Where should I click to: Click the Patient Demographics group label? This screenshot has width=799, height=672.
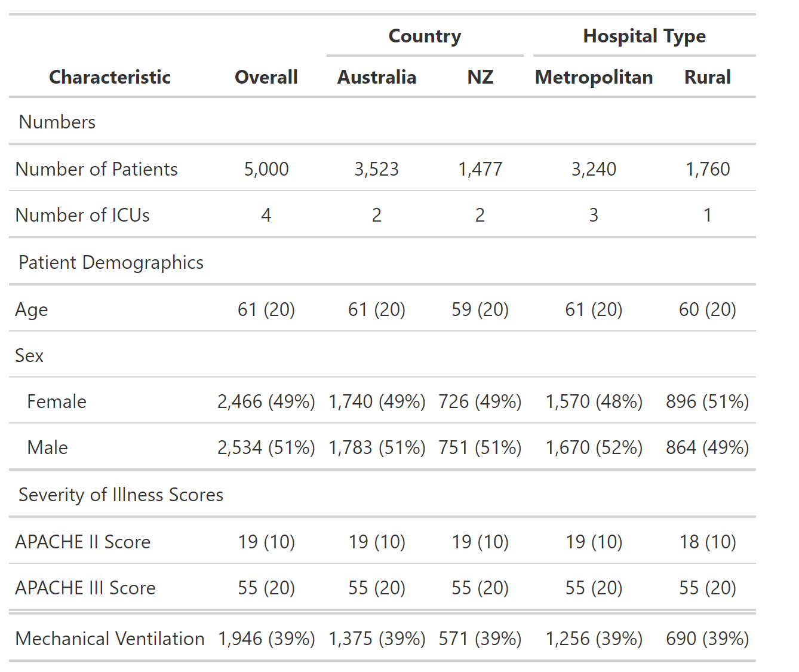pyautogui.click(x=111, y=262)
